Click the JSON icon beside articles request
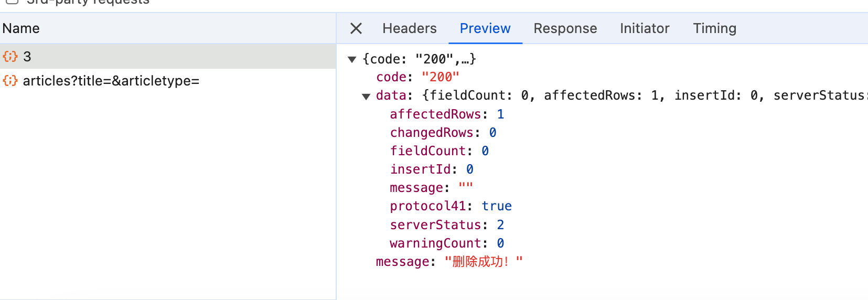 coord(10,81)
